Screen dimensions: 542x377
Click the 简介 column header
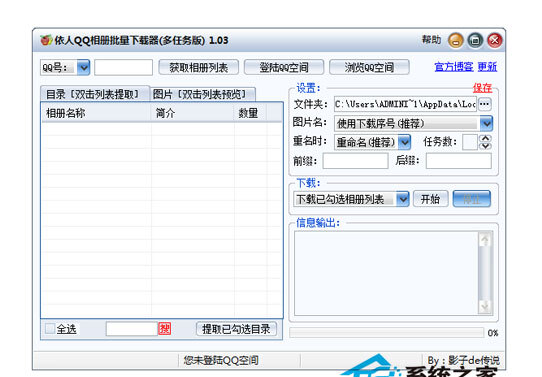coord(193,113)
